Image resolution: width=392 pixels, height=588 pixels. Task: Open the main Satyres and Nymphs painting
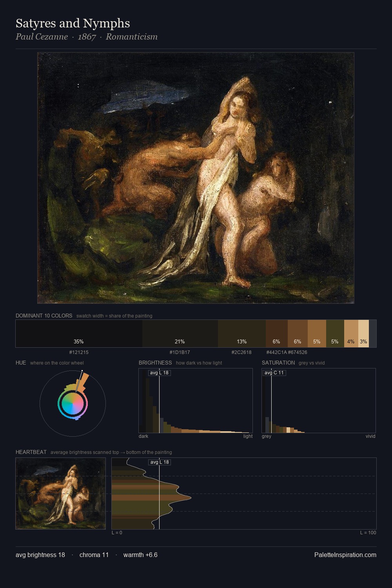196,178
